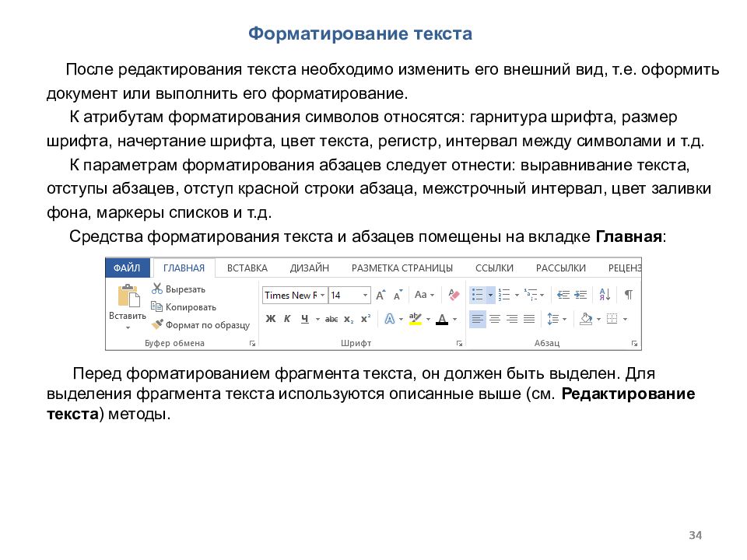Expand the font color dropdown arrow
The width and height of the screenshot is (747, 560).
click(455, 319)
